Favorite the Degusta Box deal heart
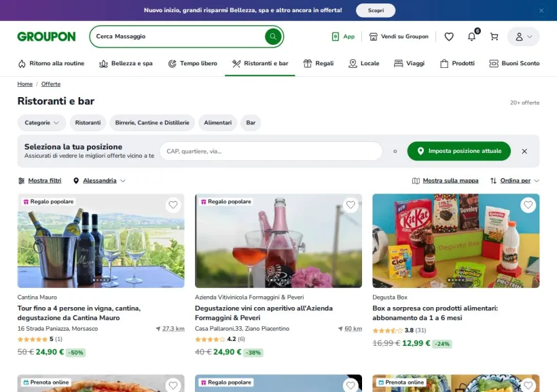Viewport: 557px width, 392px height. click(528, 205)
